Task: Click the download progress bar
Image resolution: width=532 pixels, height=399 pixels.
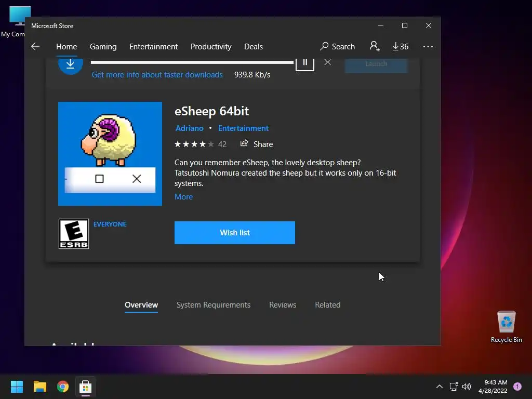Action: click(x=192, y=62)
